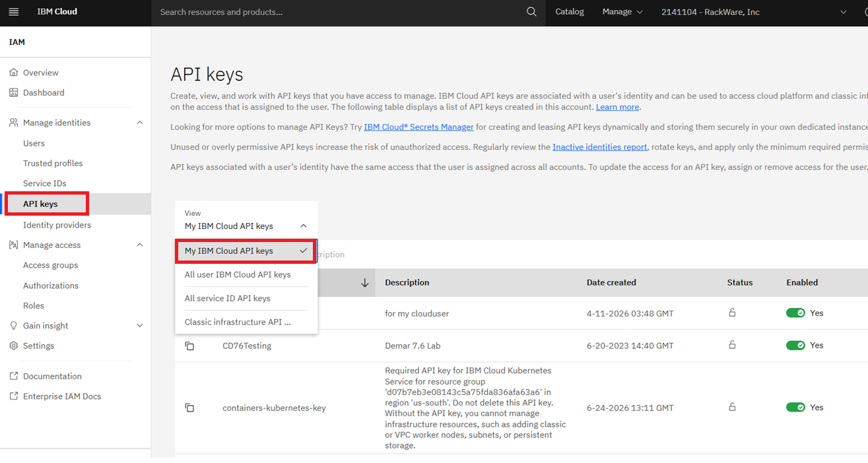Click the Overview home icon

[13, 73]
